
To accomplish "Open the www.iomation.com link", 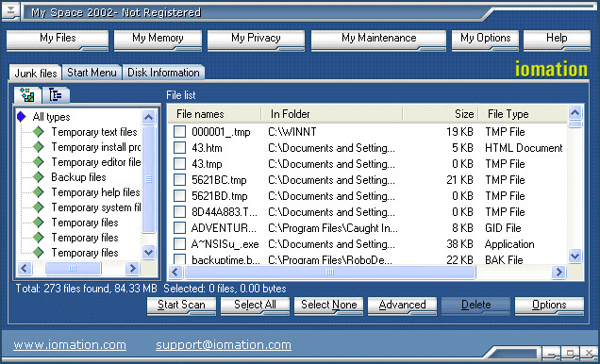I will point(70,345).
